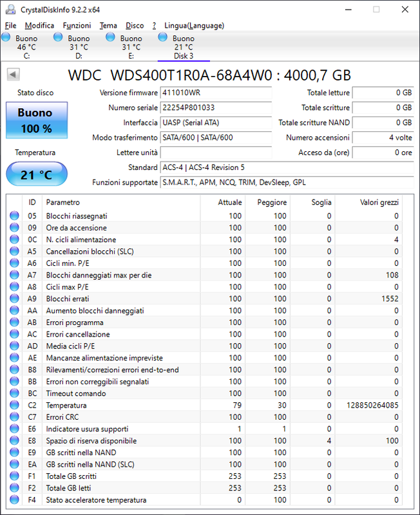
Task: Minimize the CrystalDiskInfo window
Action: (348, 10)
